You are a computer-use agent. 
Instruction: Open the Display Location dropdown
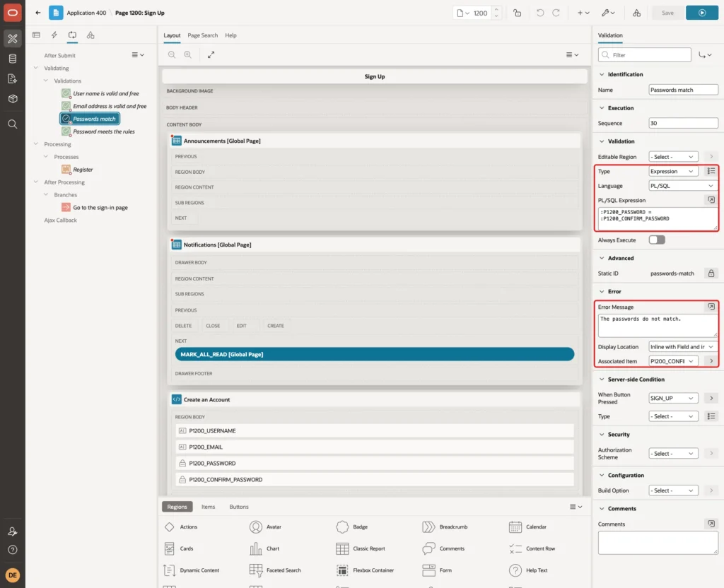click(x=682, y=346)
